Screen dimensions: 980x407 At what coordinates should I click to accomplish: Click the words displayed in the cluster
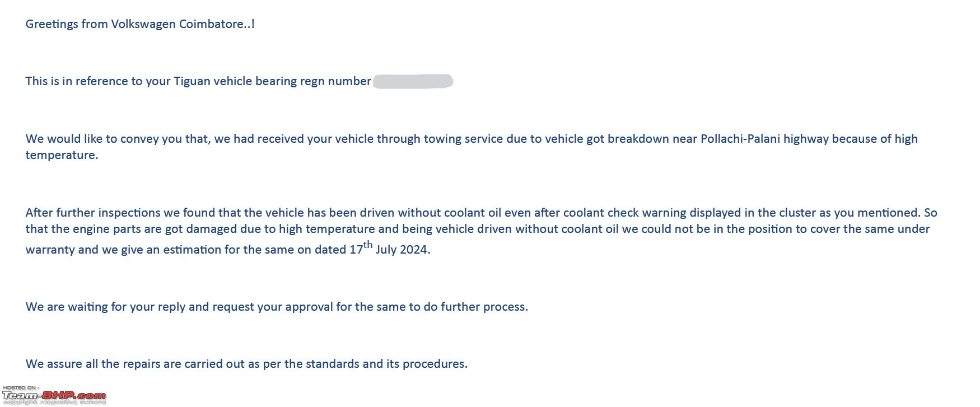[753, 213]
